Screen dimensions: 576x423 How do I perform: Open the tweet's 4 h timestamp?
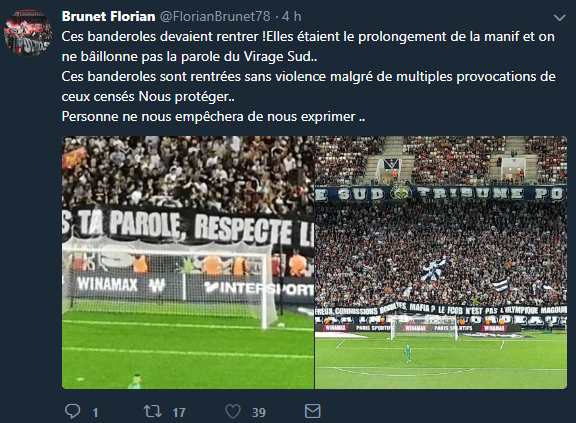pos(292,17)
